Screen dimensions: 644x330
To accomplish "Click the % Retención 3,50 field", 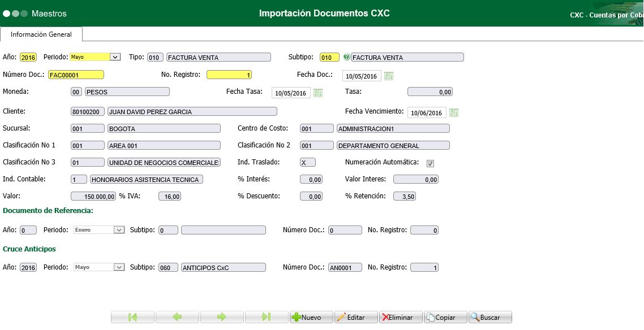I will click(x=405, y=196).
